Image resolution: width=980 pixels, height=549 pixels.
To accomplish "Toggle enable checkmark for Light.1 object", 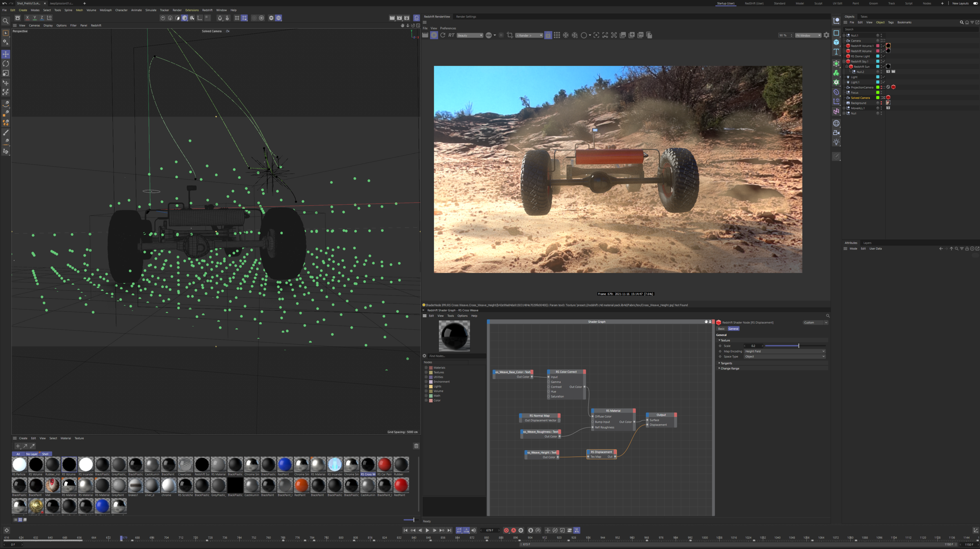I will (884, 82).
